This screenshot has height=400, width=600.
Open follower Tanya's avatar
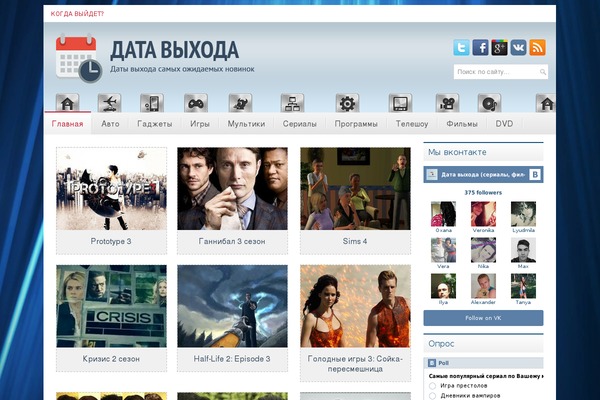point(523,286)
